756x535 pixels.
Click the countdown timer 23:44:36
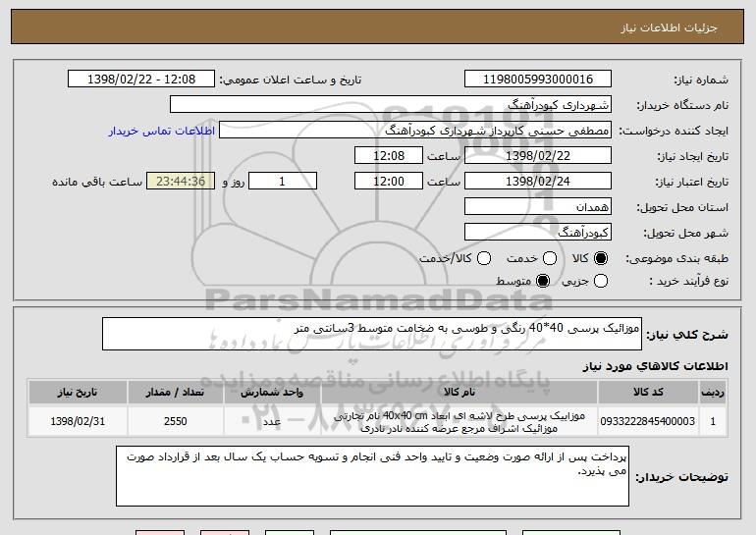181,182
